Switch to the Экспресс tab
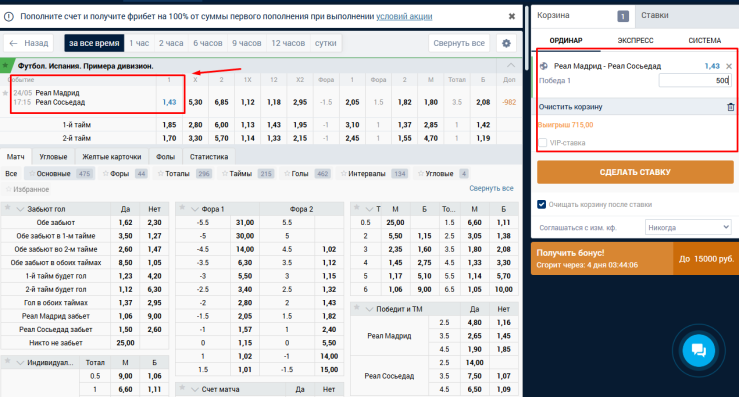Image resolution: width=739 pixels, height=397 pixels. point(635,41)
